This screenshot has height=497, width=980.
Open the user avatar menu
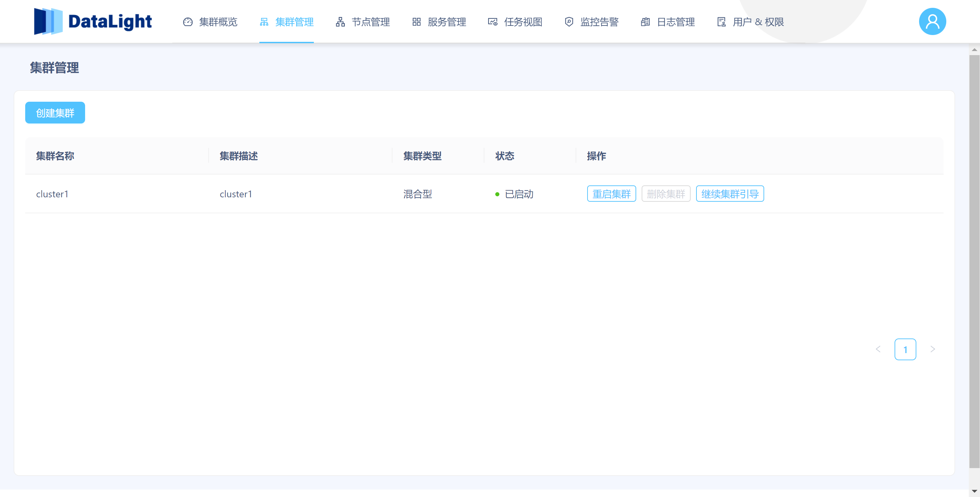(932, 21)
